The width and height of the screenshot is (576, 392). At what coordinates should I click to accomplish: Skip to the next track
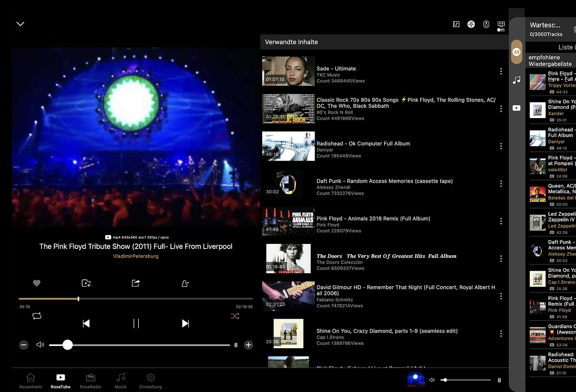(185, 323)
